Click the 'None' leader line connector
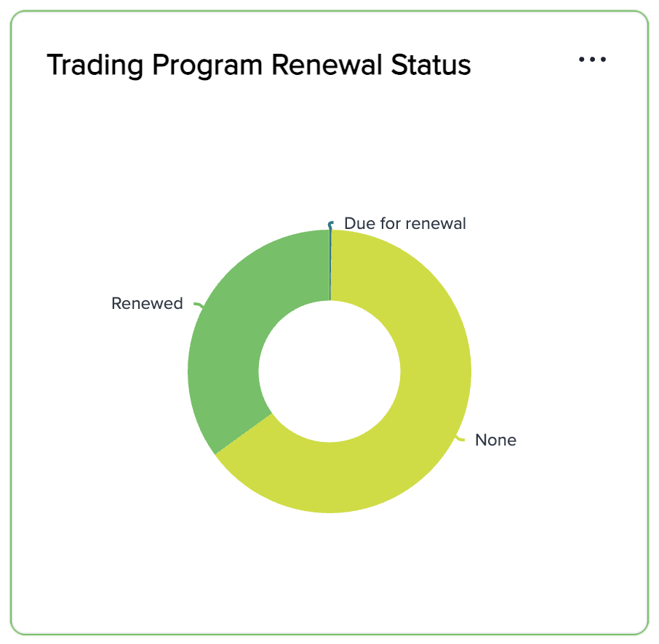 [460, 438]
